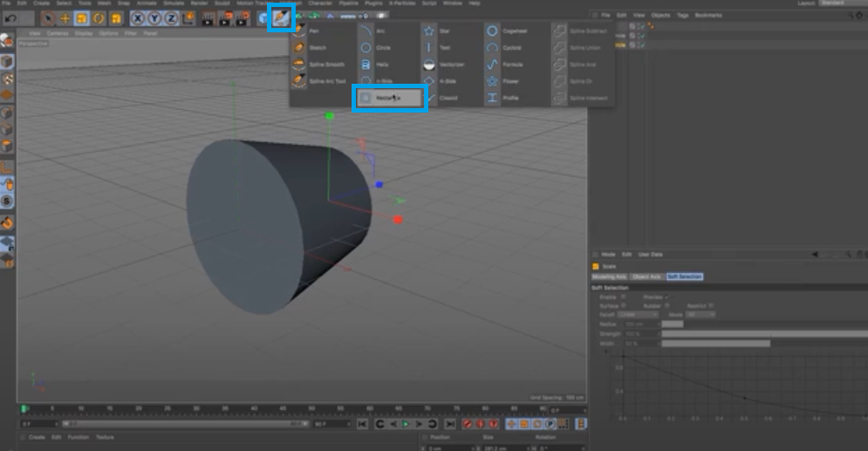This screenshot has width=868, height=451.
Task: Open viewport Cameras menu
Action: 58,33
